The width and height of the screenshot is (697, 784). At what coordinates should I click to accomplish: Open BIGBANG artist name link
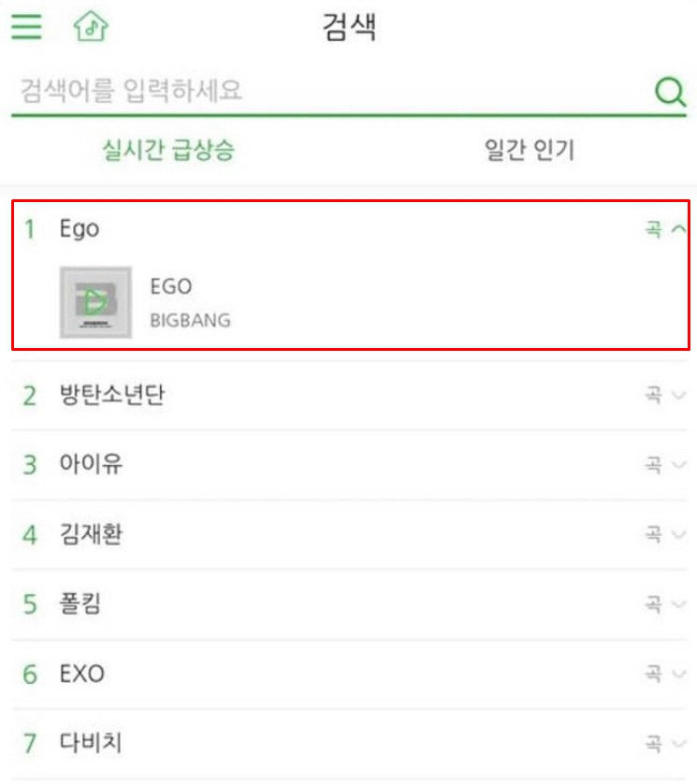[191, 320]
